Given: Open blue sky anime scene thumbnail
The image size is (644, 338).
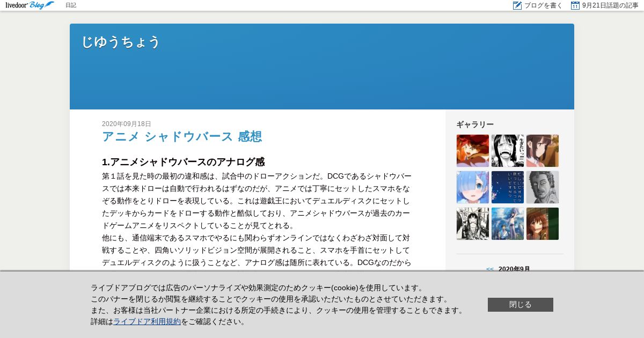Looking at the screenshot, I should click(x=508, y=224).
